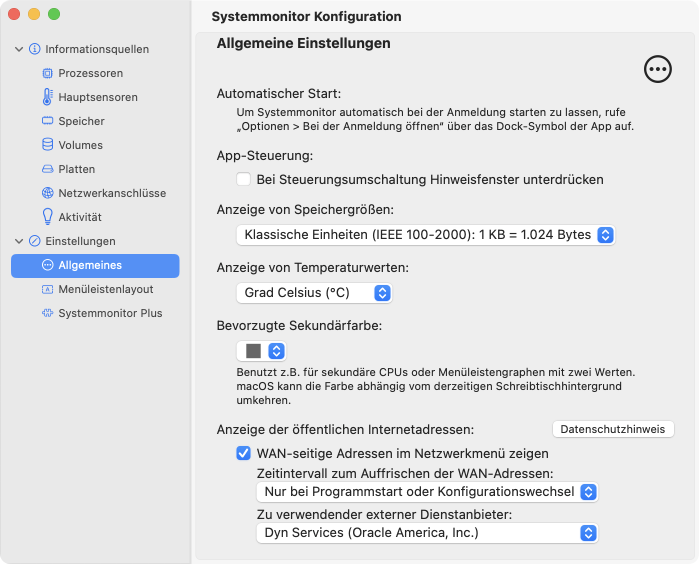This screenshot has height=564, width=699.
Task: Click the Einstellungen compass icon
Action: tap(34, 241)
